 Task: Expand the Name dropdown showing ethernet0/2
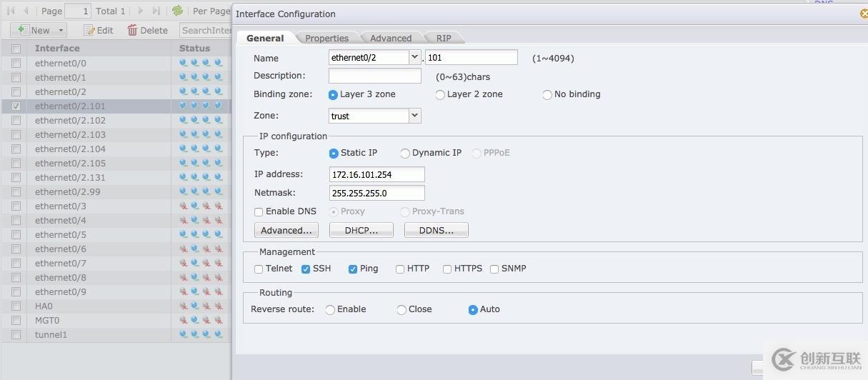coord(414,57)
